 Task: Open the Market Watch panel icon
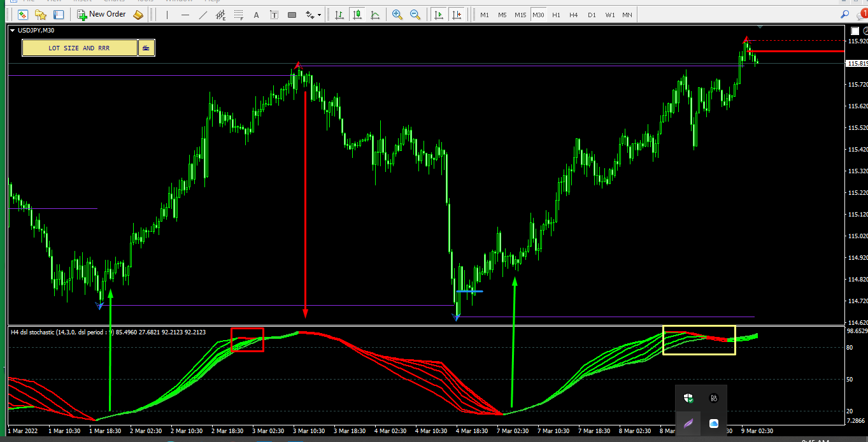pyautogui.click(x=23, y=14)
